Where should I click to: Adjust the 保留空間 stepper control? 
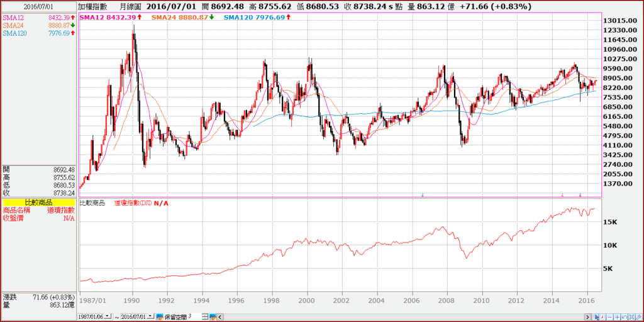point(205,317)
